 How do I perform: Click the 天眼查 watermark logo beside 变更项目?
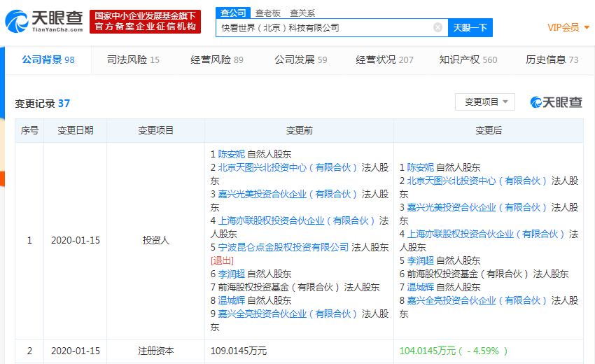[x=556, y=102]
